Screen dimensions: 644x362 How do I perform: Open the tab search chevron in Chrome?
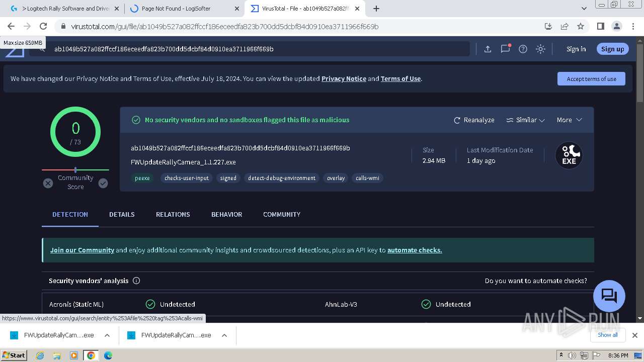point(584,9)
